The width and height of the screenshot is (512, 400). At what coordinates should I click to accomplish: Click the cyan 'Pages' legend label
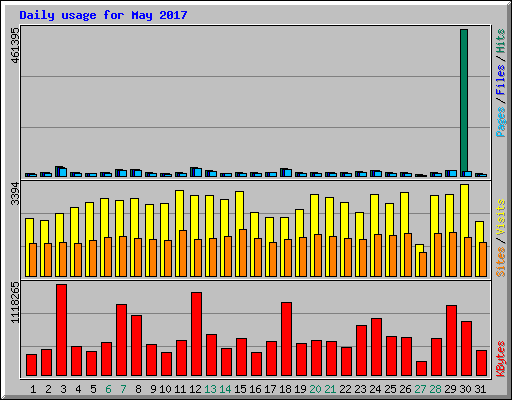(x=501, y=122)
